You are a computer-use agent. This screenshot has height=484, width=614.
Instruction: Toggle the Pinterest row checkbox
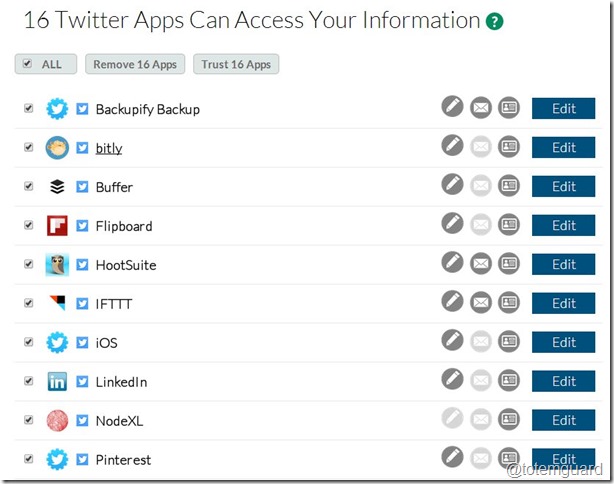click(x=29, y=459)
